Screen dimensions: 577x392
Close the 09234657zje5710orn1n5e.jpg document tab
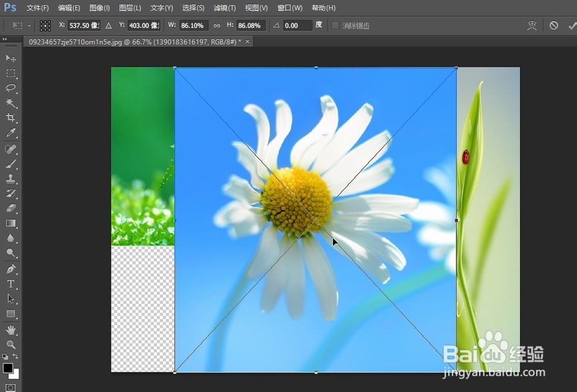pos(248,42)
